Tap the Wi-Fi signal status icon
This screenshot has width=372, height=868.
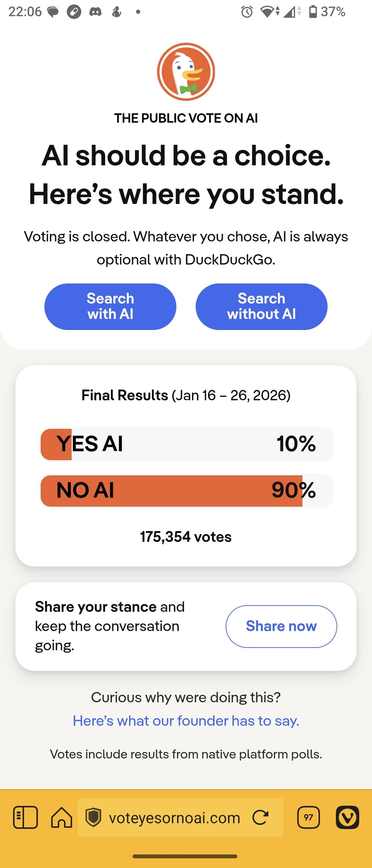point(268,12)
